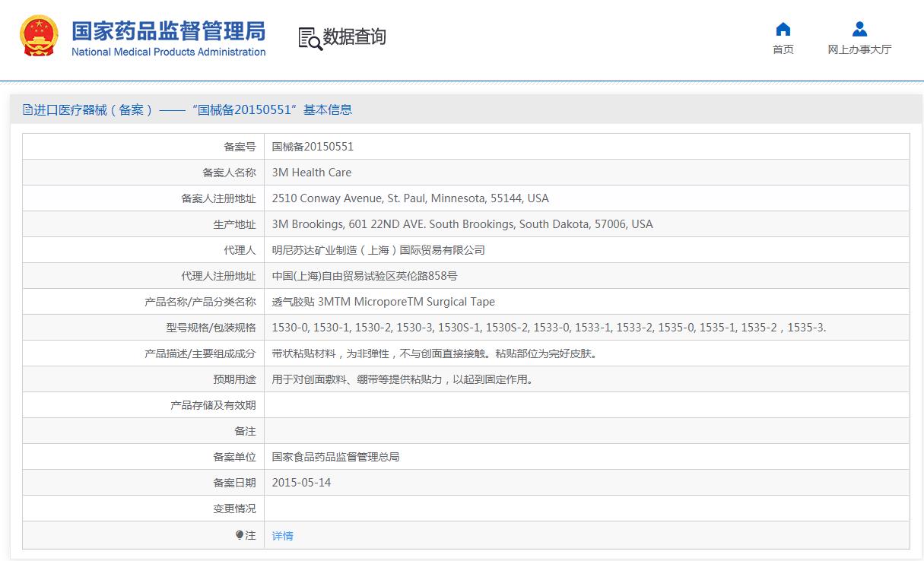This screenshot has height=561, width=924.
Task: Click the 生产地址 row label
Action: click(234, 224)
